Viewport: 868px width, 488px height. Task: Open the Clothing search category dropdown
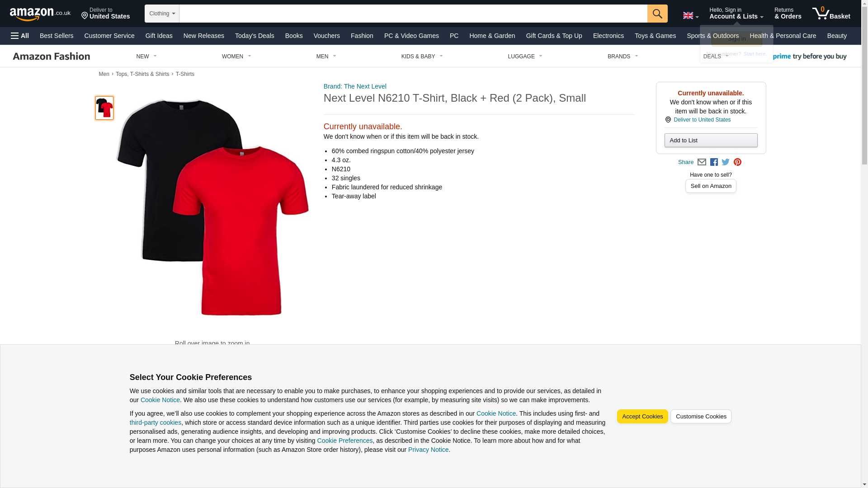pyautogui.click(x=162, y=14)
